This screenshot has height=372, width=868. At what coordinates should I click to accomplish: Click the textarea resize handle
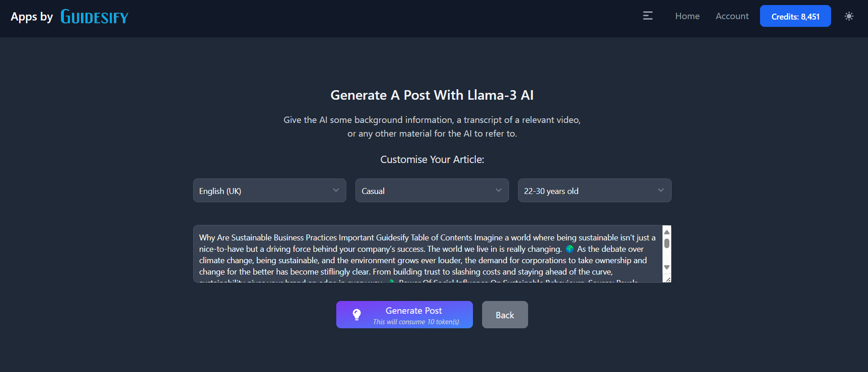point(668,280)
